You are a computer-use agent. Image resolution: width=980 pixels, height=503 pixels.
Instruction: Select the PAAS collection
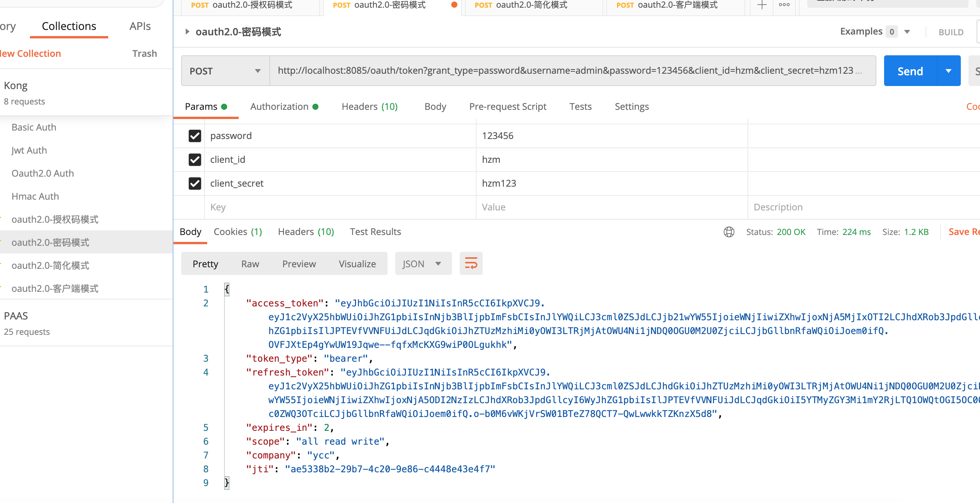tap(86, 323)
